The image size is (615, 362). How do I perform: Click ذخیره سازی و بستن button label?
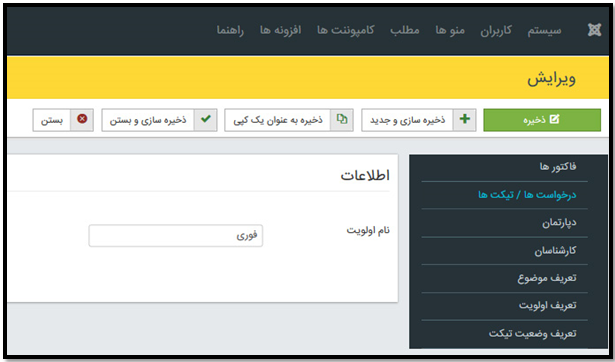point(148,120)
